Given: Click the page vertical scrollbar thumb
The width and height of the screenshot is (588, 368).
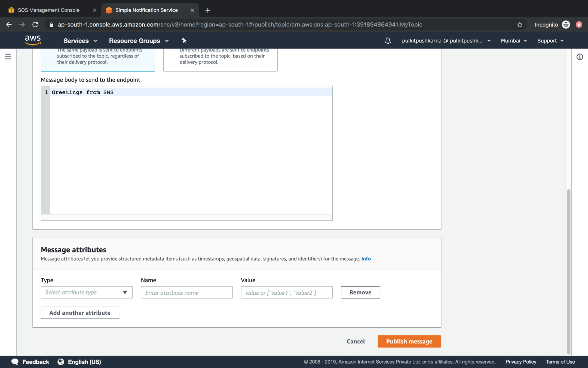Looking at the screenshot, I should [x=568, y=272].
